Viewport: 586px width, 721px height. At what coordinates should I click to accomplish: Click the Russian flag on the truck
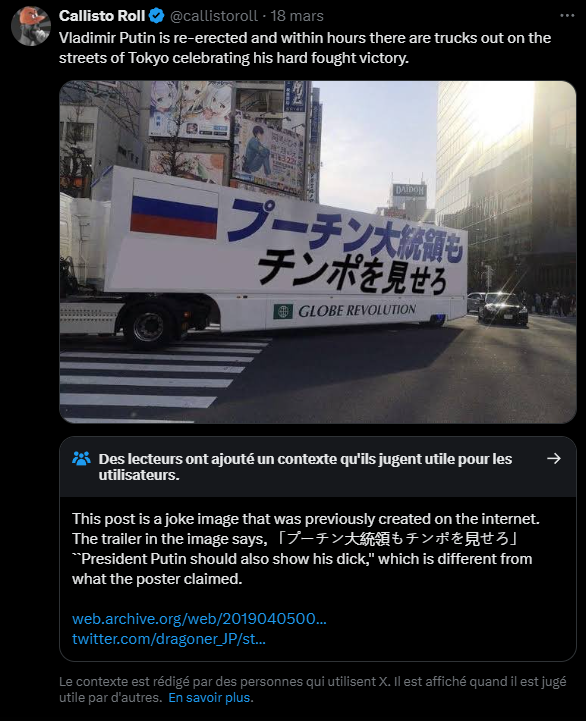click(x=174, y=211)
